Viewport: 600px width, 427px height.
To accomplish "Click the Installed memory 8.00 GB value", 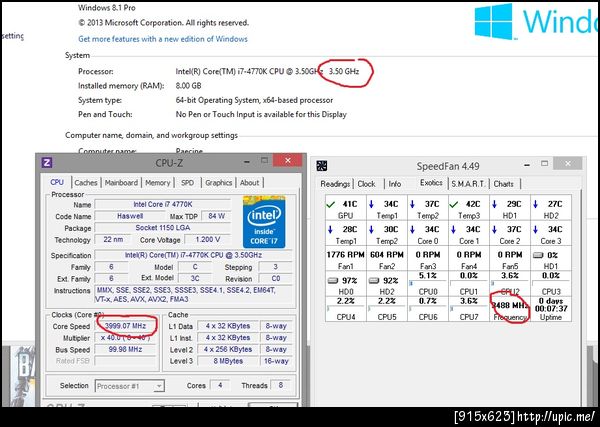I will pos(188,86).
